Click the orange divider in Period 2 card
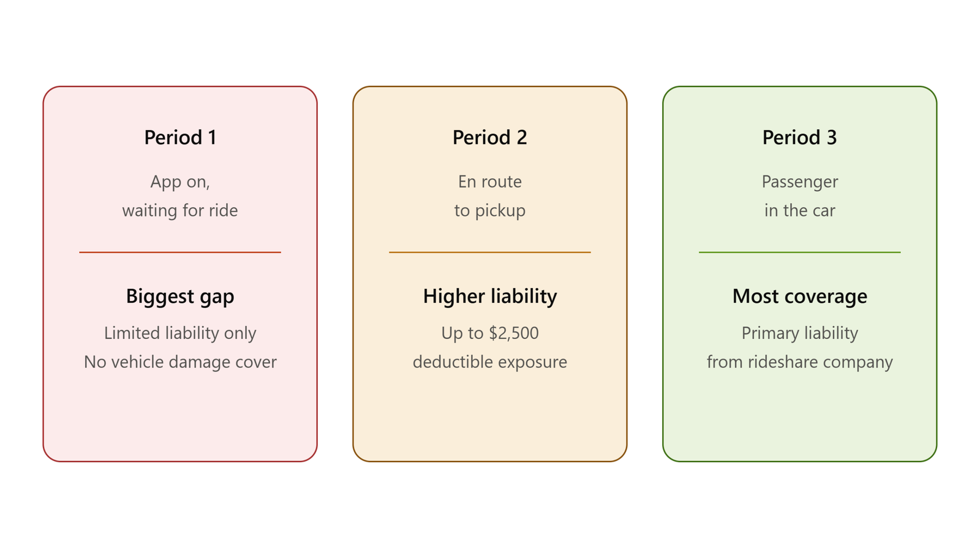This screenshot has width=980, height=548. click(489, 252)
